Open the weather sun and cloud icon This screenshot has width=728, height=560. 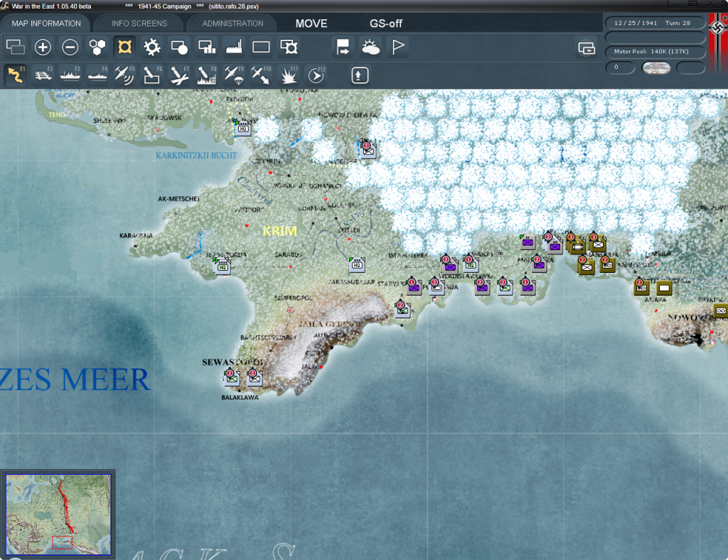tap(370, 47)
